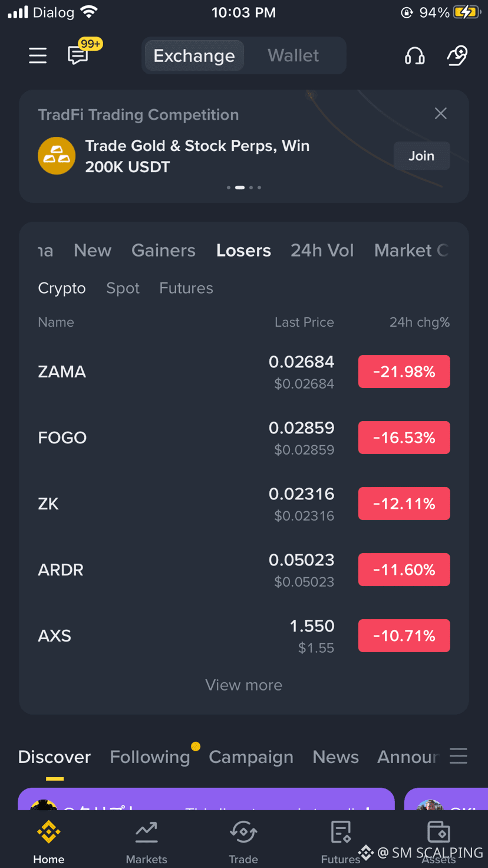Select the Exchange mode toggle
Image resolution: width=488 pixels, height=868 pixels.
(194, 55)
